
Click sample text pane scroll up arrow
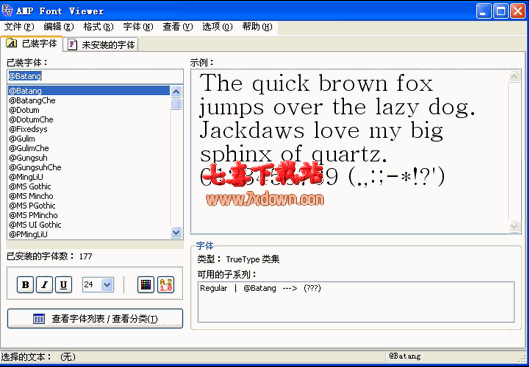[x=514, y=77]
